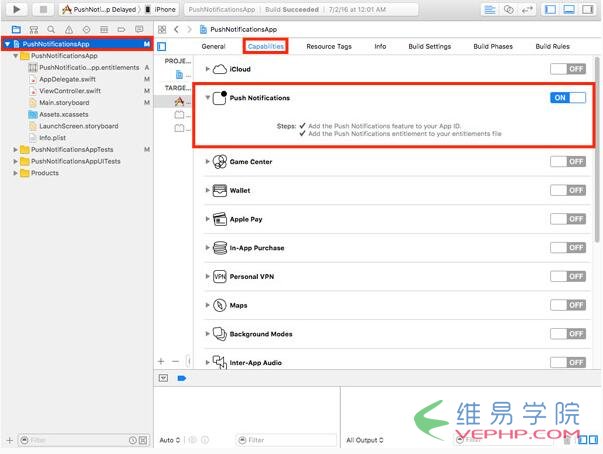Enable the Inter-App Audio capability
The width and height of the screenshot is (603, 454).
tap(568, 363)
